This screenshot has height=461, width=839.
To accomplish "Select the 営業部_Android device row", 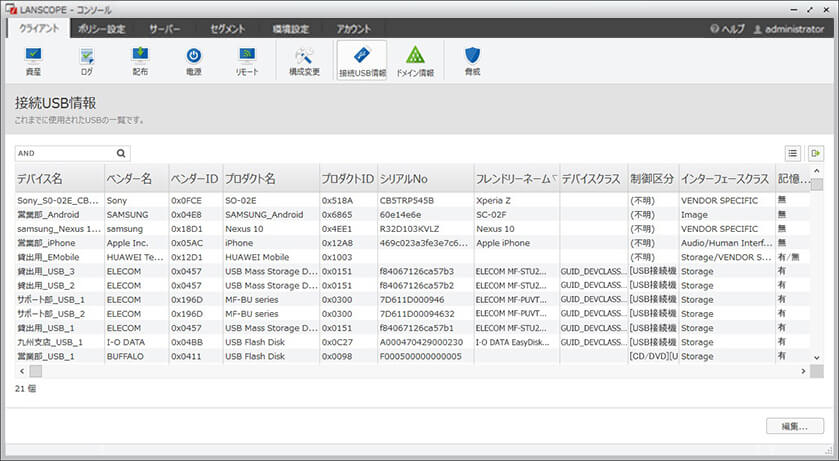I will (412, 214).
